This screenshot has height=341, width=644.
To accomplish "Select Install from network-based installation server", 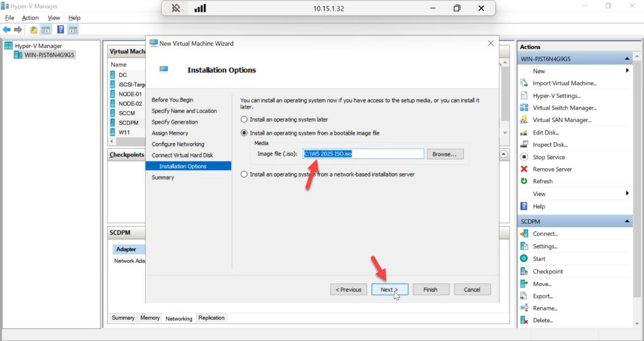I will [244, 174].
